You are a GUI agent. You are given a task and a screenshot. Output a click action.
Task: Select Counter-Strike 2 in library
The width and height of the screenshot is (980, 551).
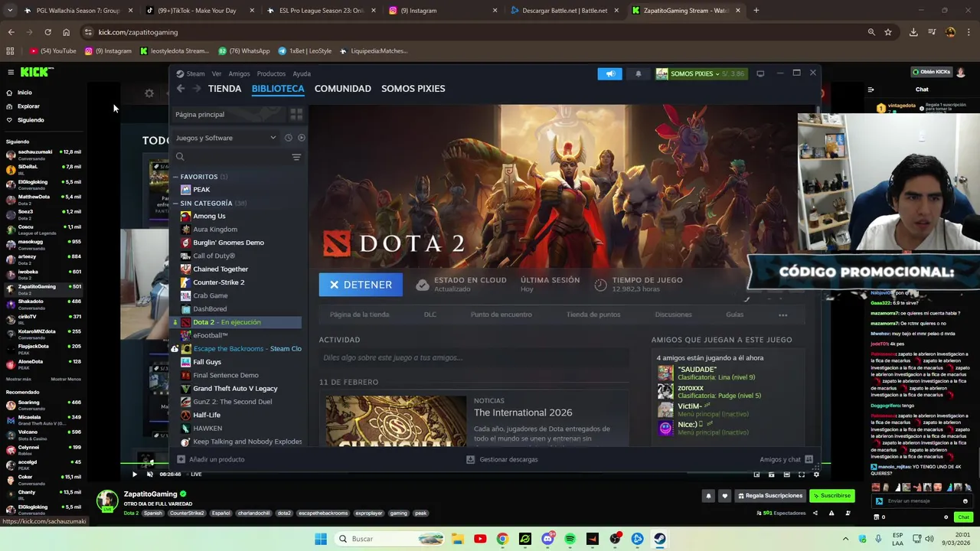pyautogui.click(x=219, y=282)
